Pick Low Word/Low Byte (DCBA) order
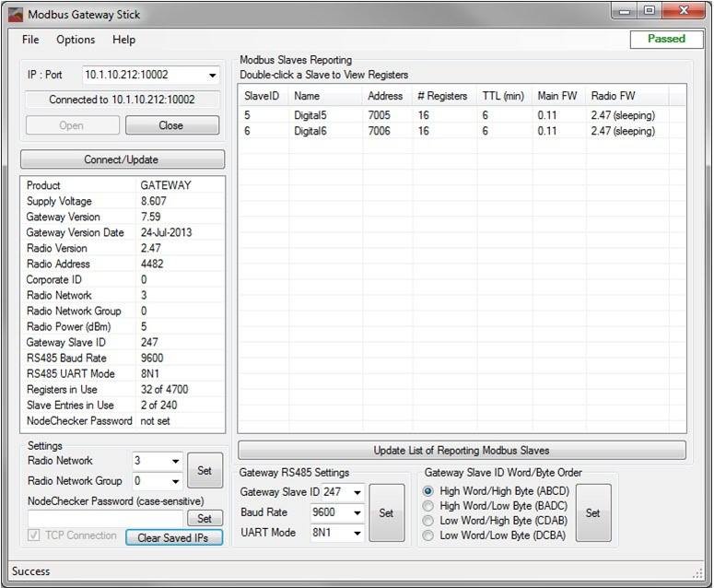 [x=429, y=535]
